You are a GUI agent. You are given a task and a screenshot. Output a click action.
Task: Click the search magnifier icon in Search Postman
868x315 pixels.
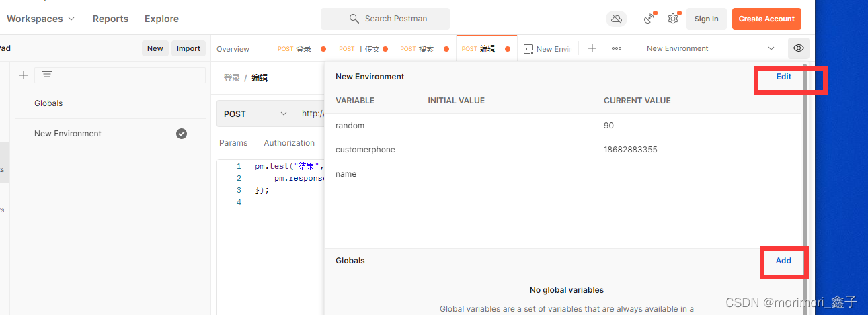pyautogui.click(x=354, y=19)
